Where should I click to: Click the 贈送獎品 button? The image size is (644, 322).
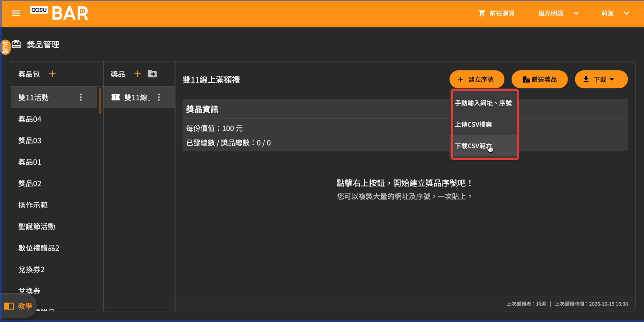coord(539,80)
